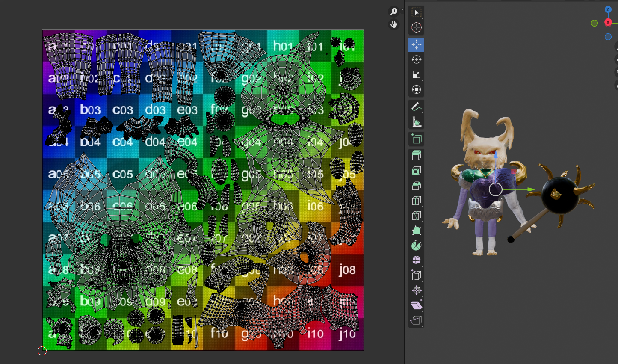Click the UV editor pan hand icon

tap(394, 24)
